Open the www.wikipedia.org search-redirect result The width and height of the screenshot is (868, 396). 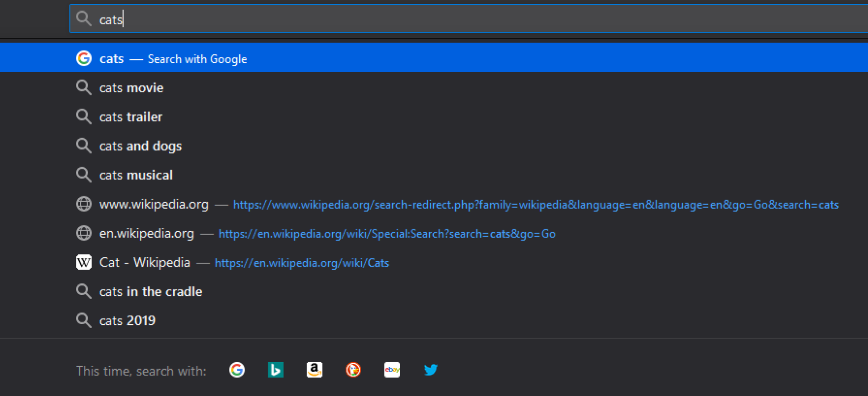point(434,204)
